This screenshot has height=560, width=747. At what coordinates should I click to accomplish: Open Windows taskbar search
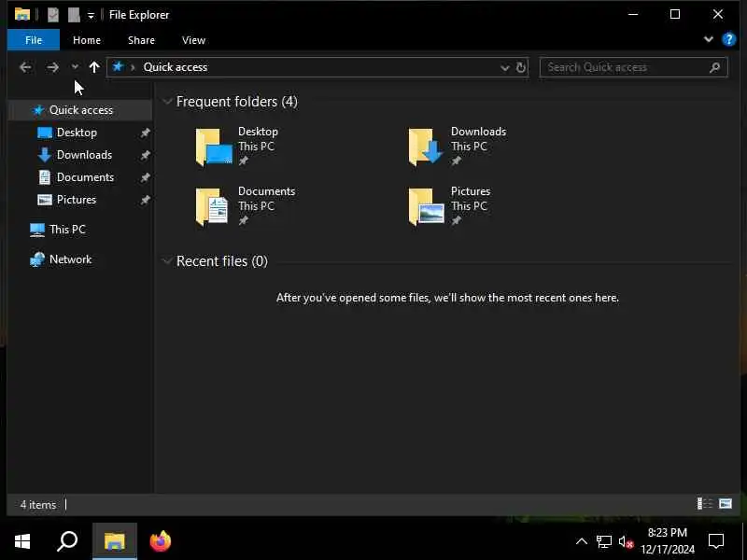coord(67,541)
